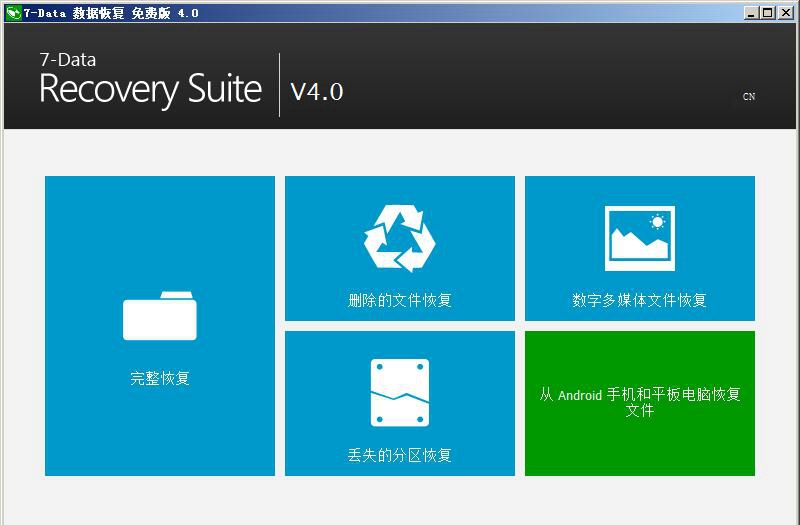Click the folder icon for complete recovery
Viewport: 800px width, 525px height.
pos(160,315)
